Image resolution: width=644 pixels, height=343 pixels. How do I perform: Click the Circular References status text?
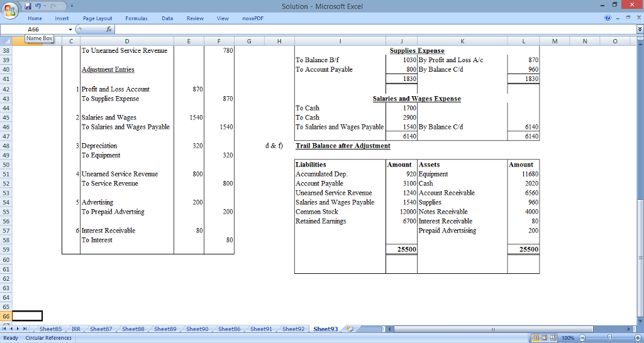(x=48, y=338)
